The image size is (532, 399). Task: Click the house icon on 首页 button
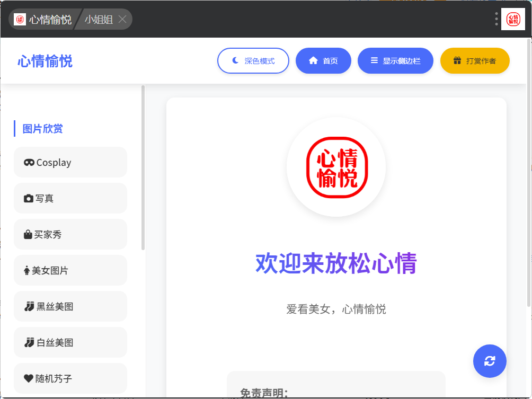point(313,60)
